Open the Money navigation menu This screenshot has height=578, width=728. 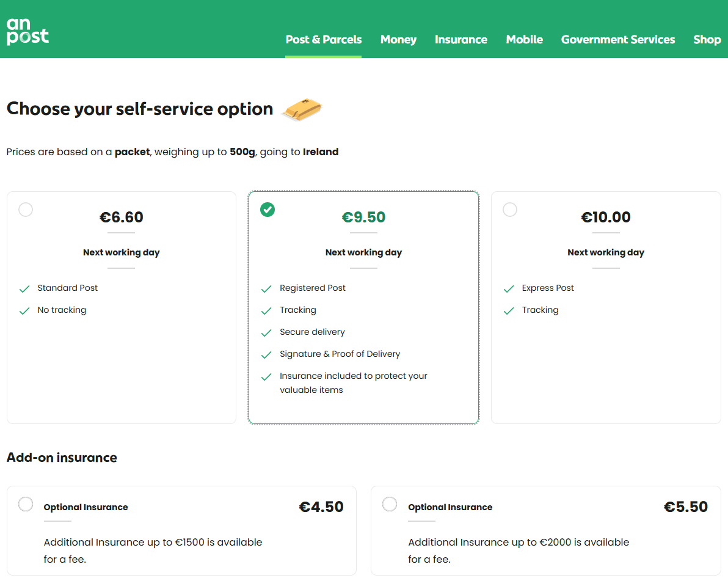click(x=398, y=39)
